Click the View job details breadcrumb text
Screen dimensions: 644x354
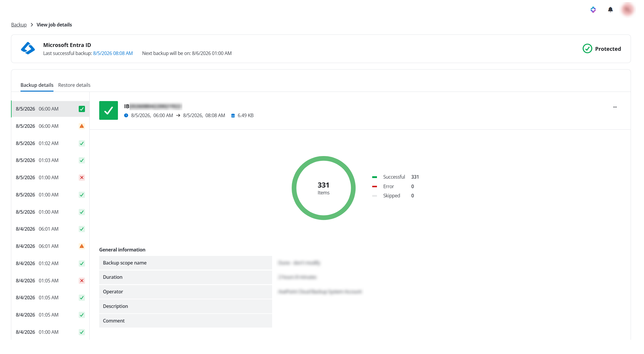click(54, 25)
